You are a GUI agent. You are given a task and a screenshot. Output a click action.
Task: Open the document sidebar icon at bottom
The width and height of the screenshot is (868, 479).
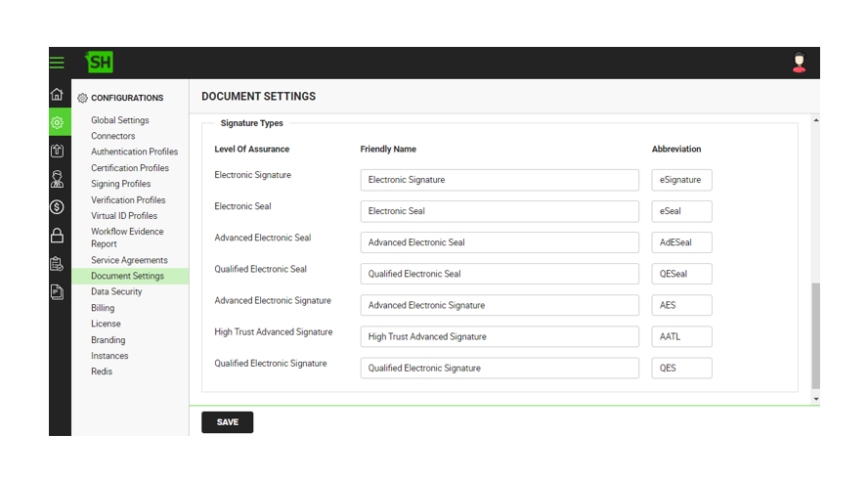click(57, 292)
